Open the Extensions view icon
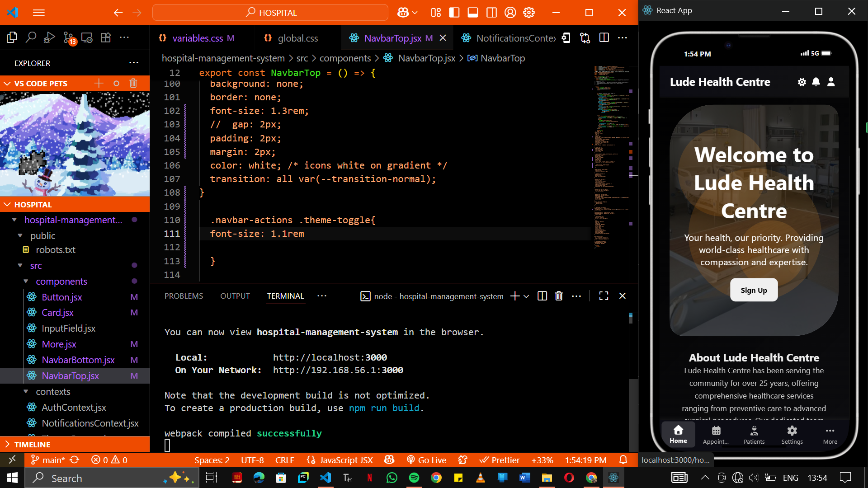Image resolution: width=868 pixels, height=488 pixels. pos(105,38)
